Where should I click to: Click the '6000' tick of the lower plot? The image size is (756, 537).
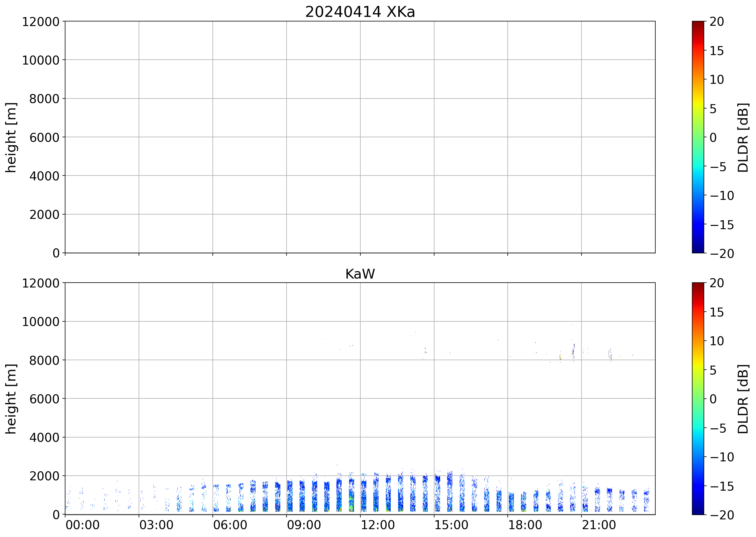pyautogui.click(x=44, y=399)
